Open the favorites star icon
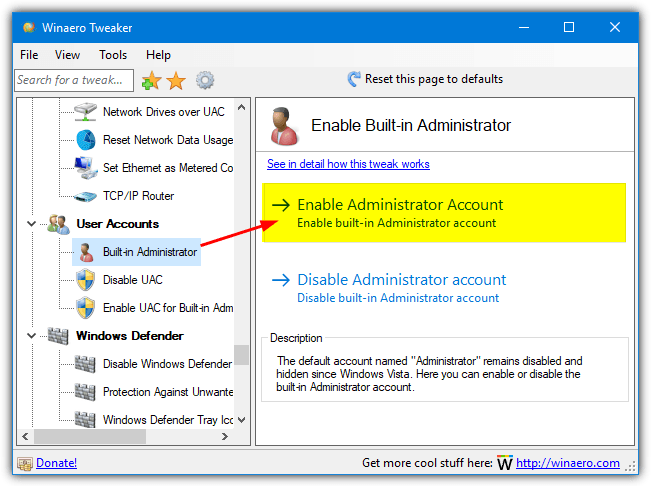 pyautogui.click(x=176, y=81)
